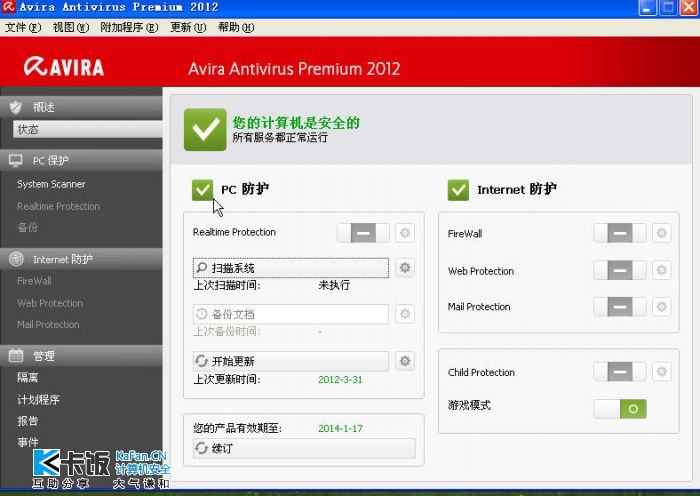
Task: Click the 所有服务都正常运行 status line
Action: [280, 138]
